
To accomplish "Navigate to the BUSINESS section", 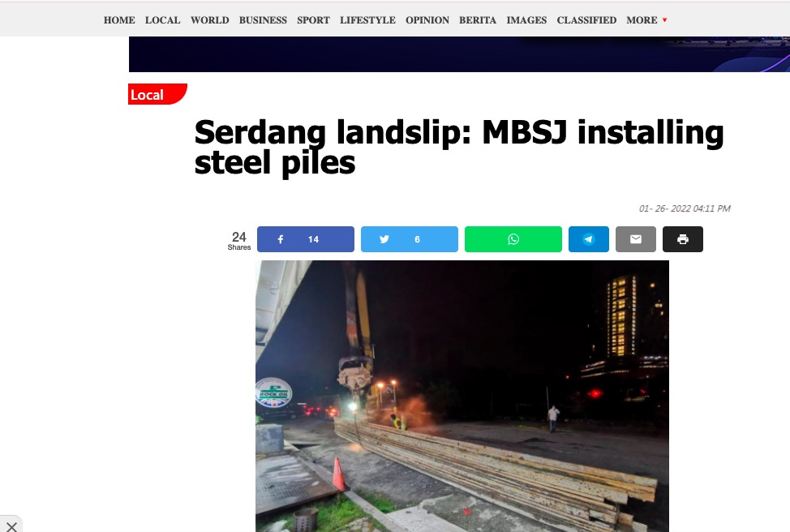I will point(263,20).
